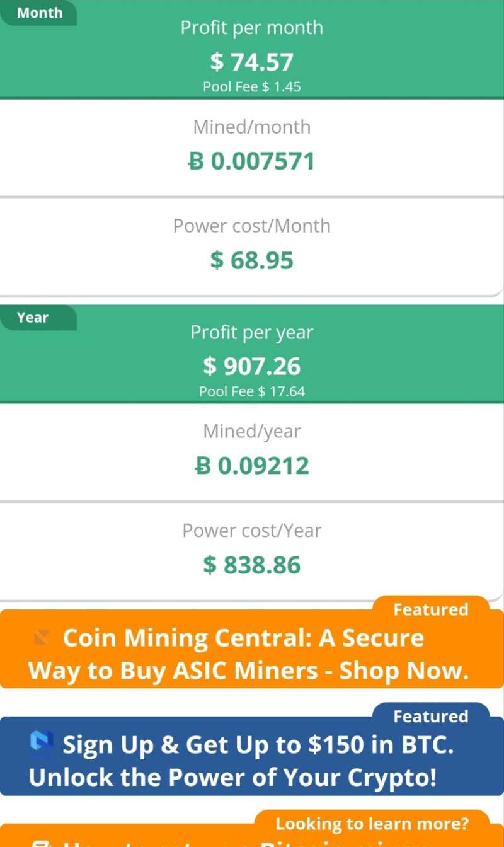Image resolution: width=504 pixels, height=847 pixels.
Task: Select the Month tab label
Action: click(x=39, y=13)
